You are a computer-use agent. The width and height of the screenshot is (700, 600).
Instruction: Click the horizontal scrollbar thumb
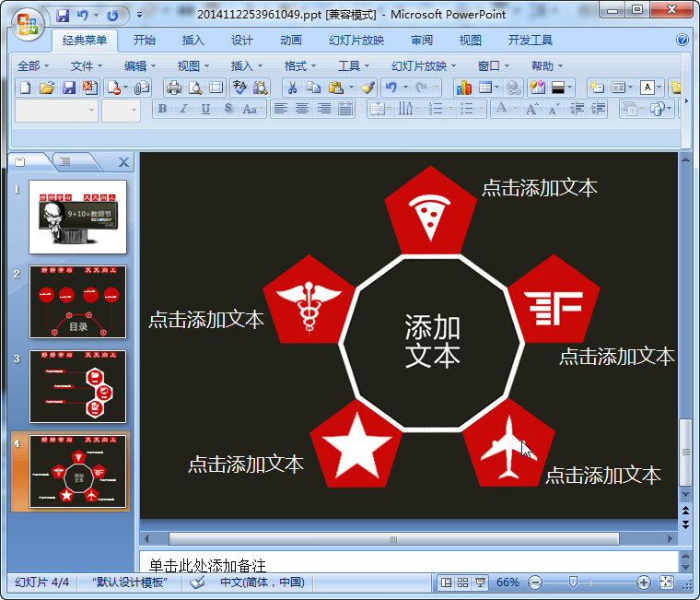pyautogui.click(x=394, y=539)
